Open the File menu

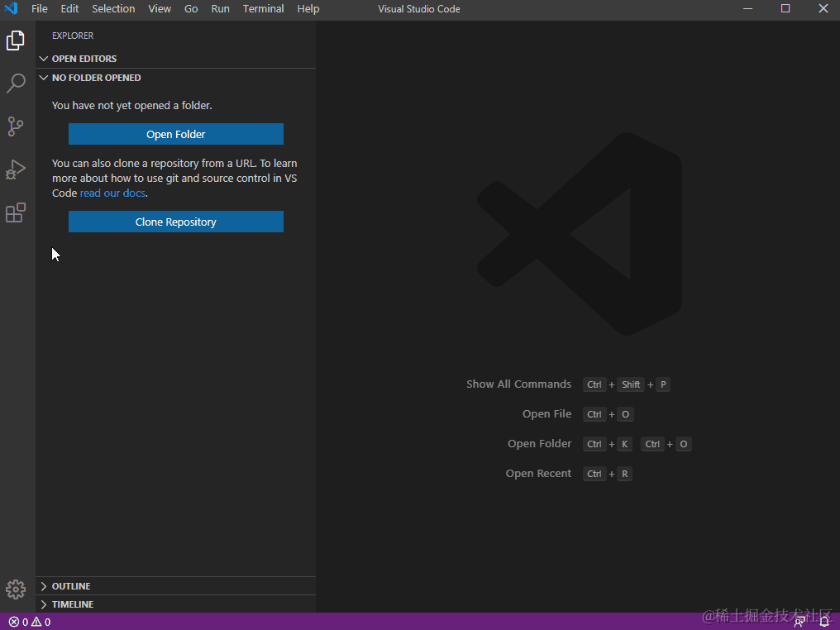40,8
